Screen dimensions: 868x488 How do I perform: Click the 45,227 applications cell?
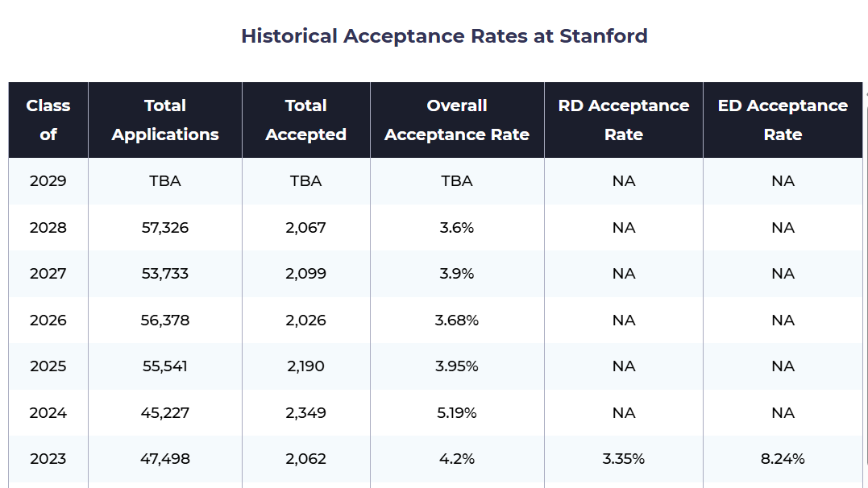click(x=165, y=413)
